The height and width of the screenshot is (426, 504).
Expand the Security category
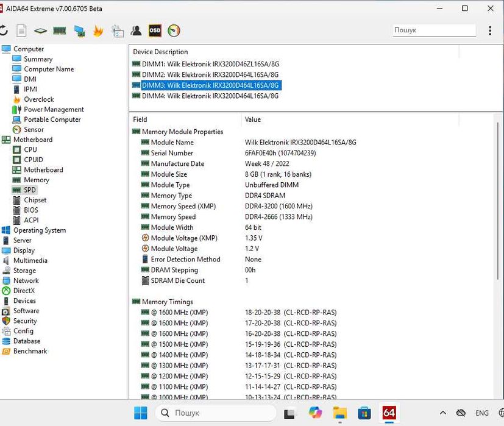(25, 321)
